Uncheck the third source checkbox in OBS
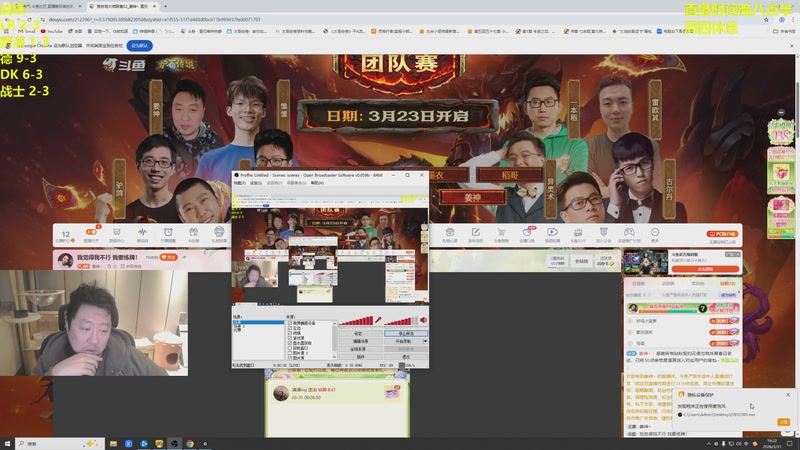This screenshot has height=450, width=800. [290, 333]
